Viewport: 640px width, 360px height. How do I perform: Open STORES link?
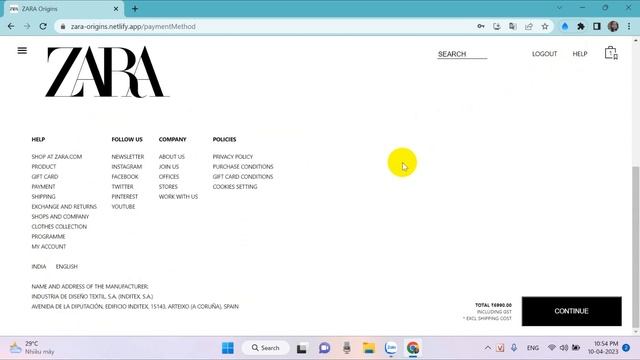[x=168, y=187]
